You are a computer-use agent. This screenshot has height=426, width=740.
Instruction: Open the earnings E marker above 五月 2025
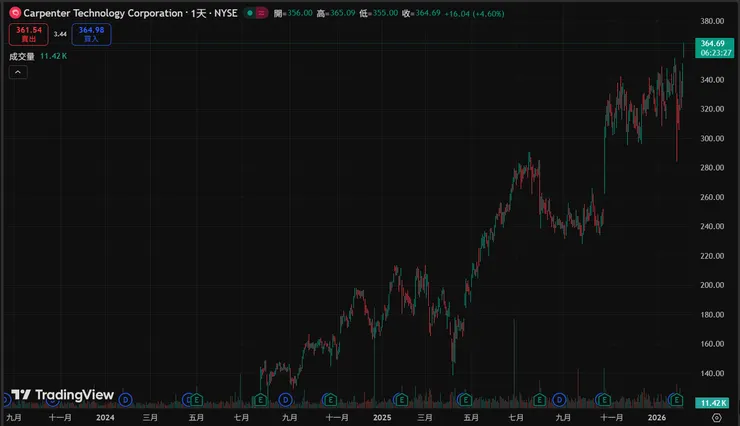pos(465,400)
